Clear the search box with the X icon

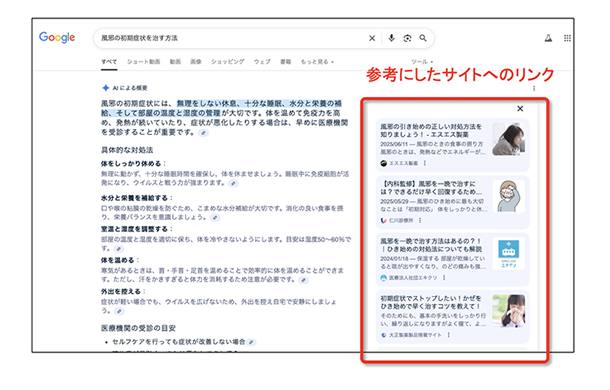pyautogui.click(x=372, y=38)
